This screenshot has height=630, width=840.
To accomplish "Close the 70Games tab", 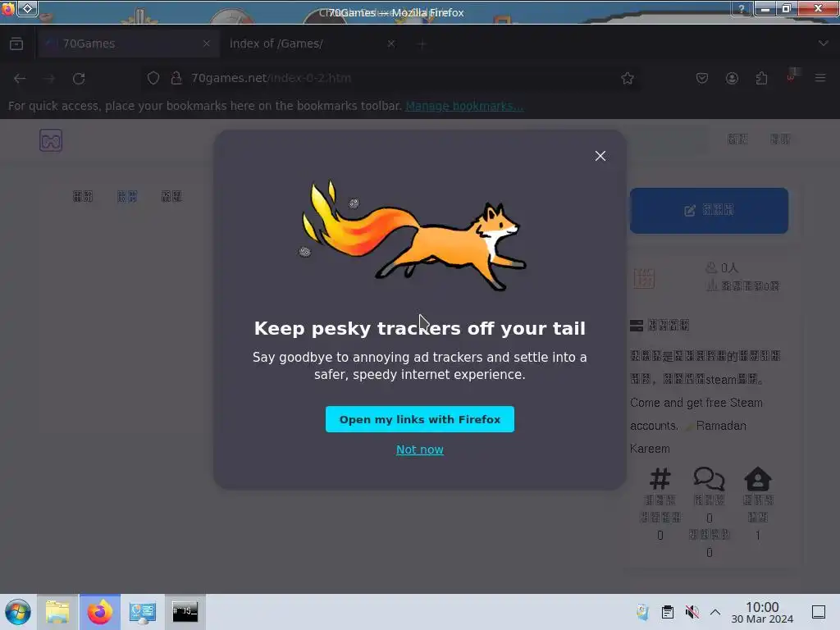I will coord(207,43).
